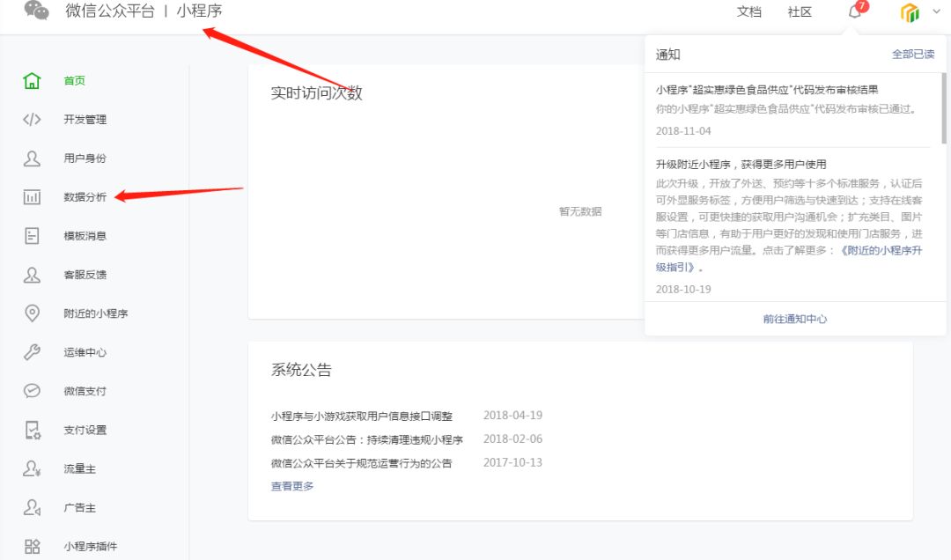Image resolution: width=951 pixels, height=560 pixels.
Task: Expand the account dropdown chevron
Action: click(936, 11)
